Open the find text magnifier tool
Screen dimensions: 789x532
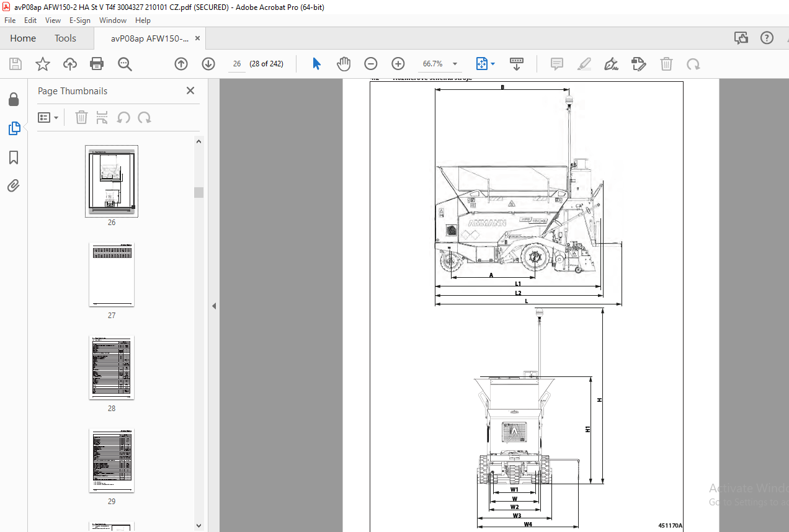(x=125, y=64)
